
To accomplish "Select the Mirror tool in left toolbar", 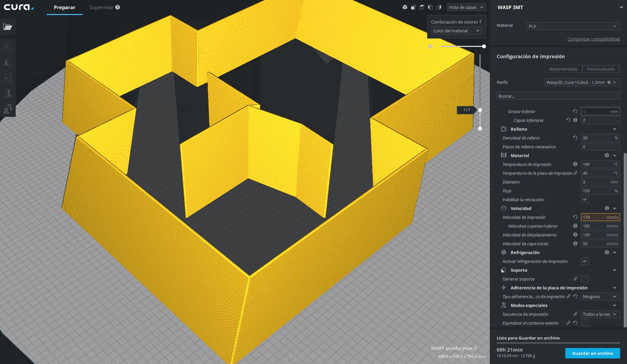I will point(8,93).
